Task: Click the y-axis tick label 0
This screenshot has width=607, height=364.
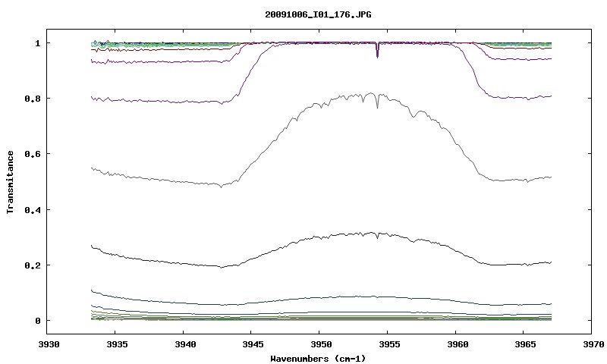Action: click(x=37, y=321)
